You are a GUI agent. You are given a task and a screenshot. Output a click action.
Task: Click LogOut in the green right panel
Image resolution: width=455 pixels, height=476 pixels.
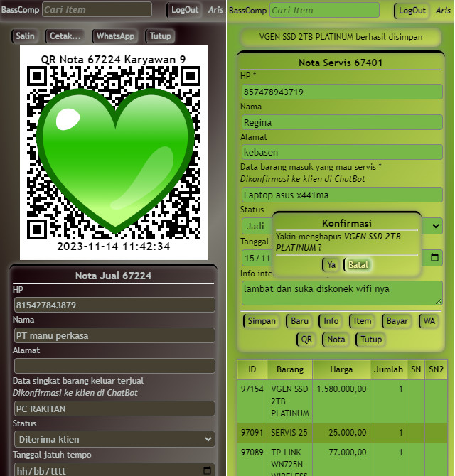coord(412,11)
